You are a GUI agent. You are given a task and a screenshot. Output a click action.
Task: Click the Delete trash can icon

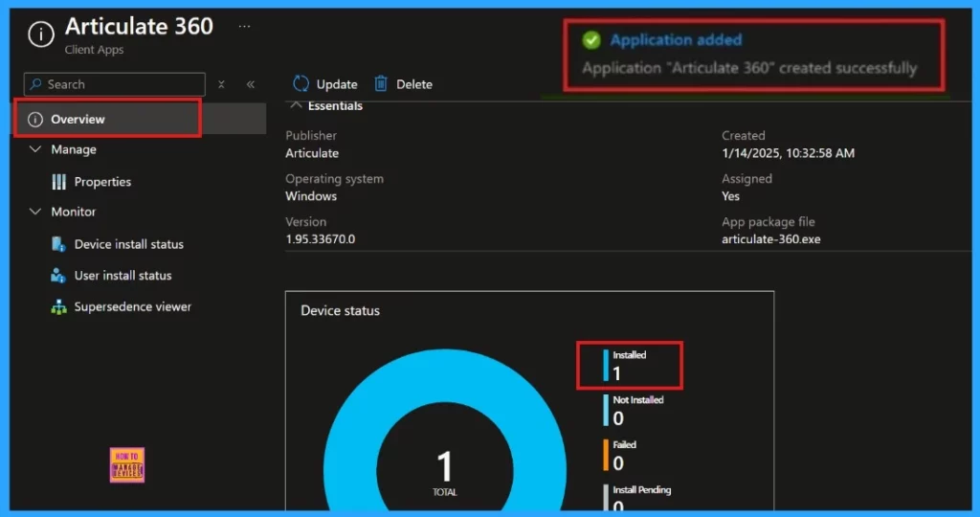[381, 83]
